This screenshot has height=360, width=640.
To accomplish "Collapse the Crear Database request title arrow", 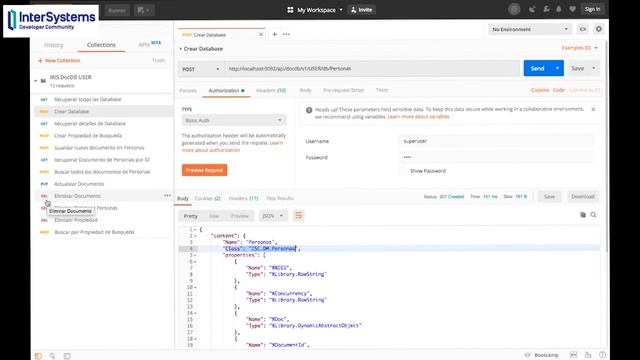I will pos(180,49).
